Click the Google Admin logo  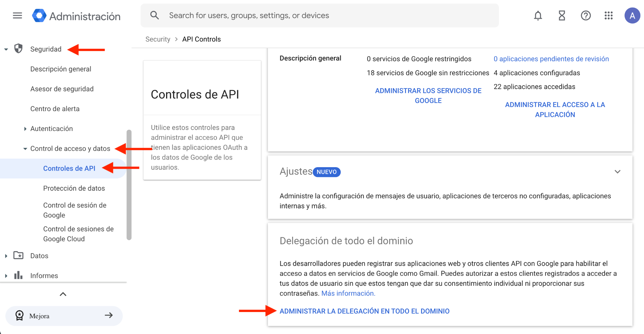coord(39,16)
